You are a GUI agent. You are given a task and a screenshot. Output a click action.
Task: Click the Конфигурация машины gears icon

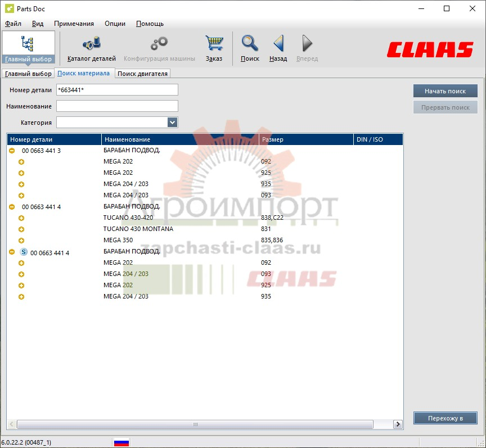[159, 49]
